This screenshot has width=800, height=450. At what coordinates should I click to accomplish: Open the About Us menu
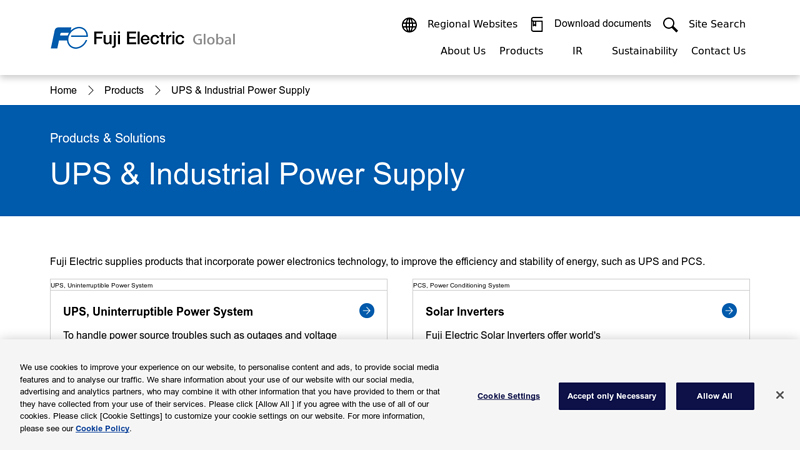coord(463,51)
